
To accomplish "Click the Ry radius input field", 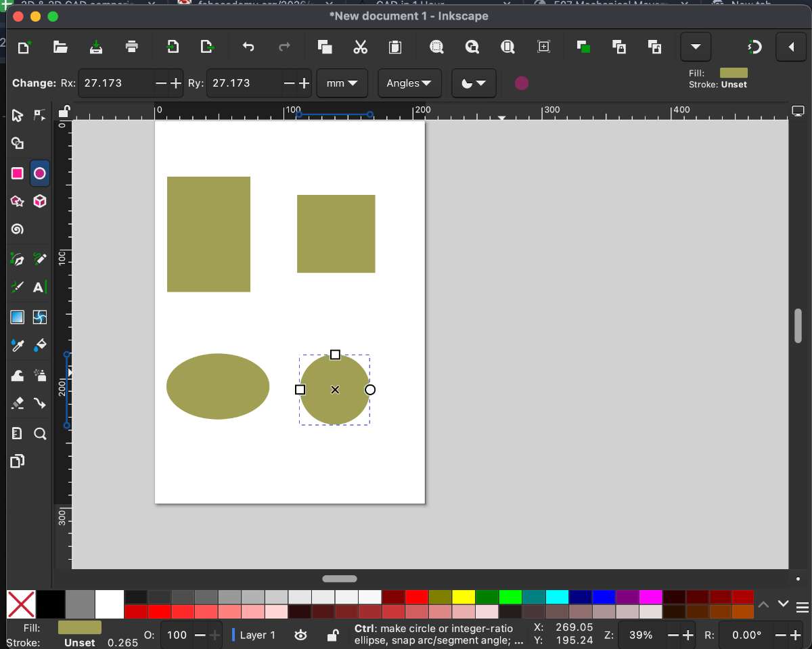I will [x=244, y=83].
